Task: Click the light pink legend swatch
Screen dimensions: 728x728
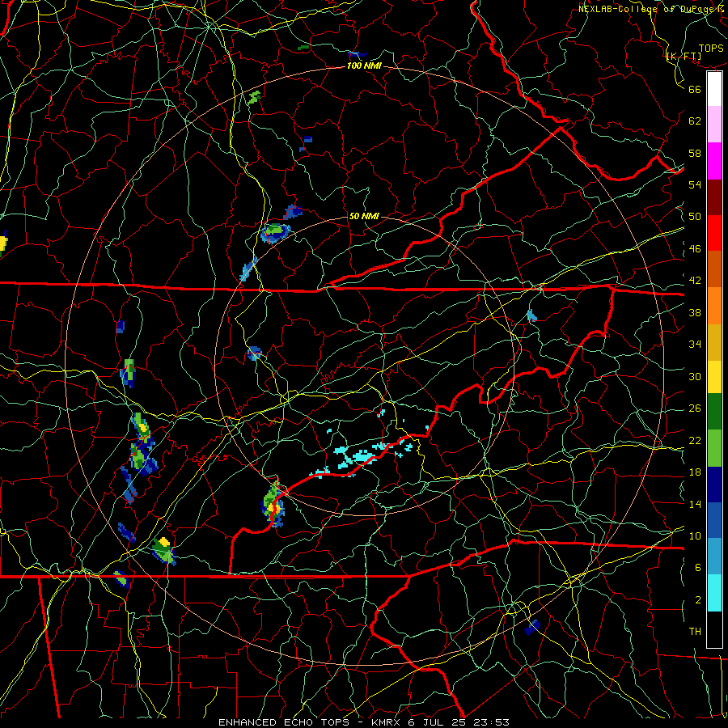Action: tap(714, 125)
